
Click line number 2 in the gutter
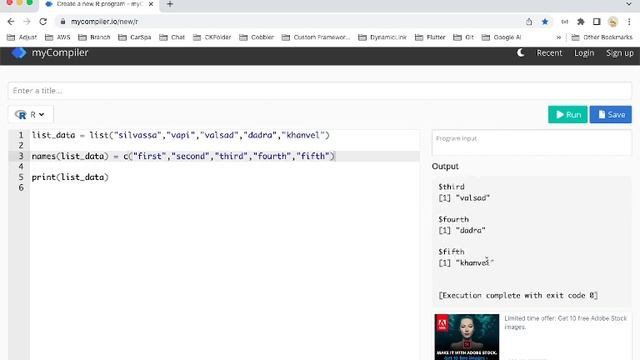pyautogui.click(x=20, y=146)
